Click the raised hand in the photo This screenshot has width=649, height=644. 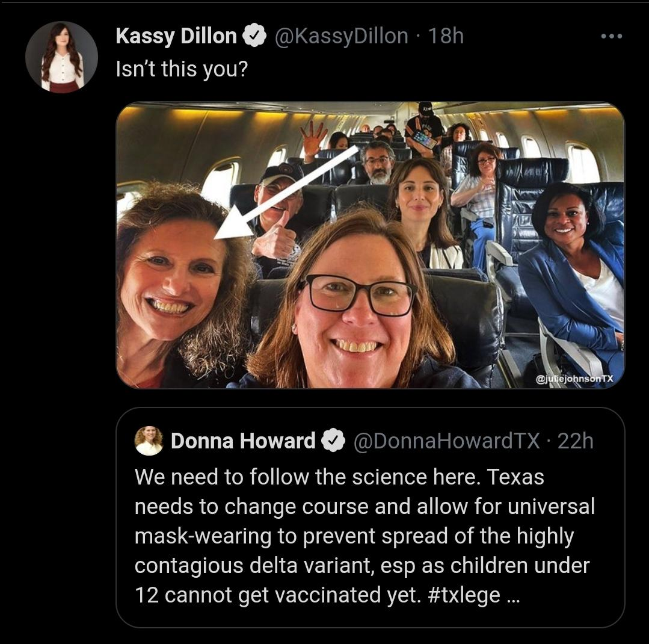click(314, 138)
